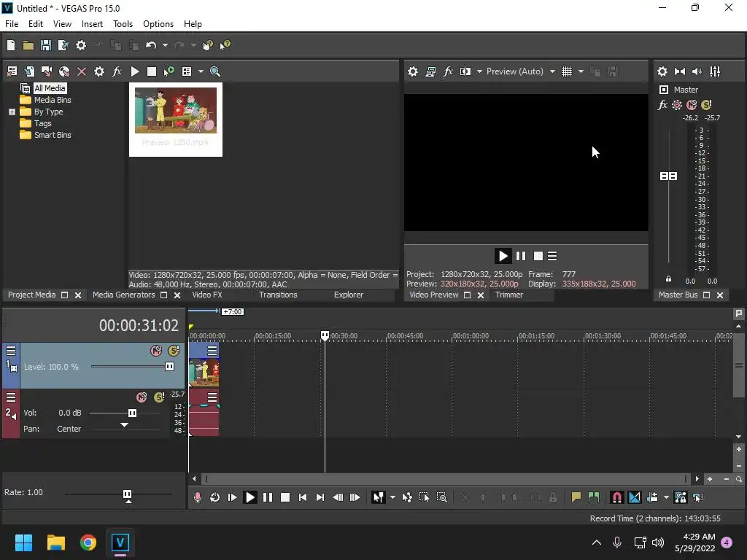The height and width of the screenshot is (560, 747).
Task: Open Media FX in Project Media toolbar
Action: (117, 71)
